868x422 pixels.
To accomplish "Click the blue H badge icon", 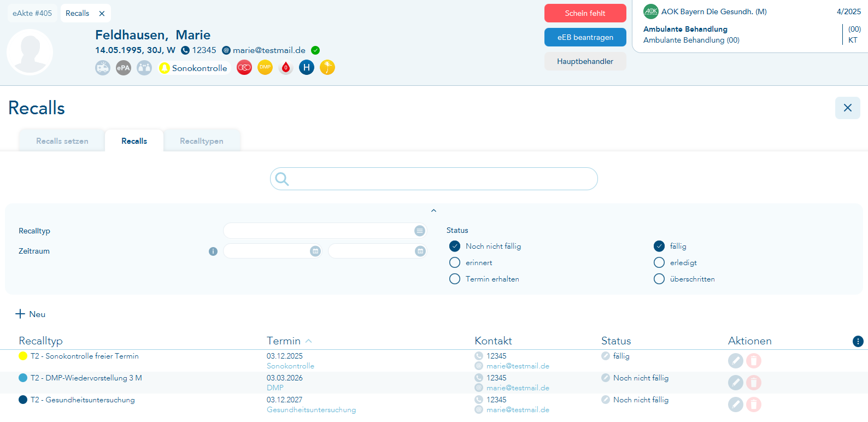I will pyautogui.click(x=307, y=68).
